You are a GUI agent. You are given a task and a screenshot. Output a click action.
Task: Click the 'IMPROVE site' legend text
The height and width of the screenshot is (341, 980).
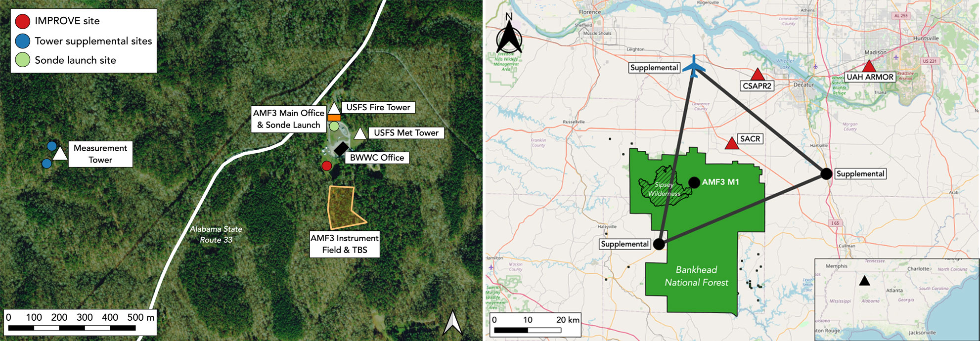click(67, 21)
